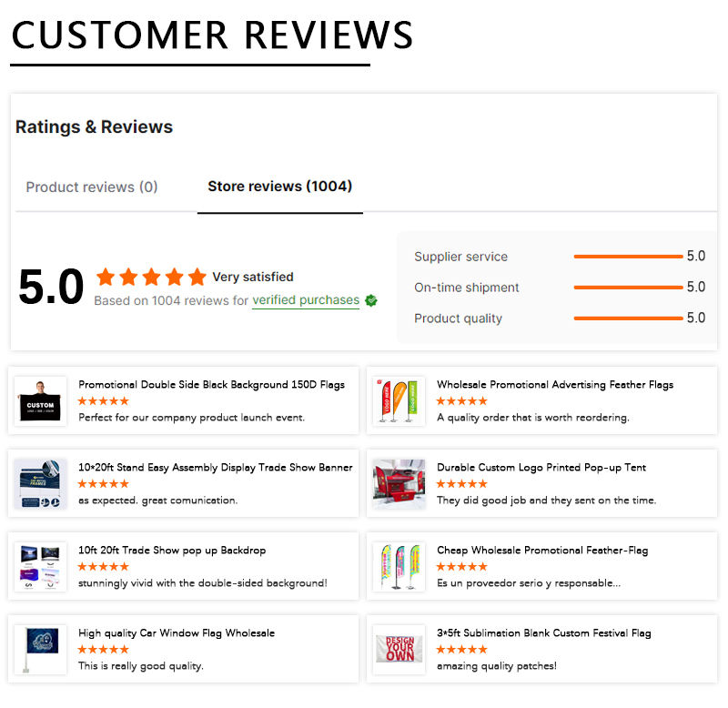Open Wholesale Promotional Advertising Feather Flags title

555,384
